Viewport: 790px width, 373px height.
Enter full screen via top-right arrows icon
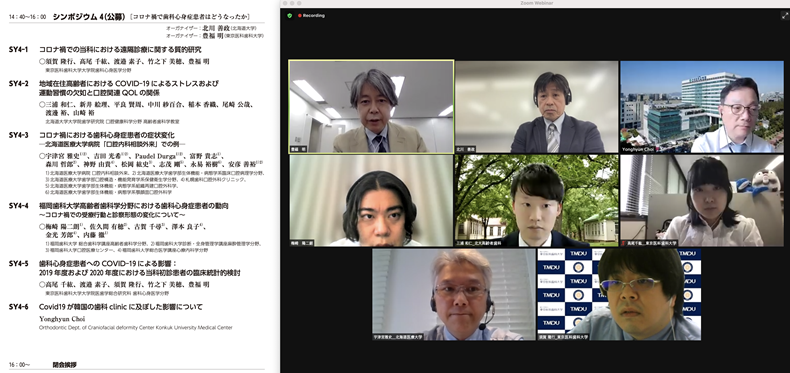[x=784, y=16]
